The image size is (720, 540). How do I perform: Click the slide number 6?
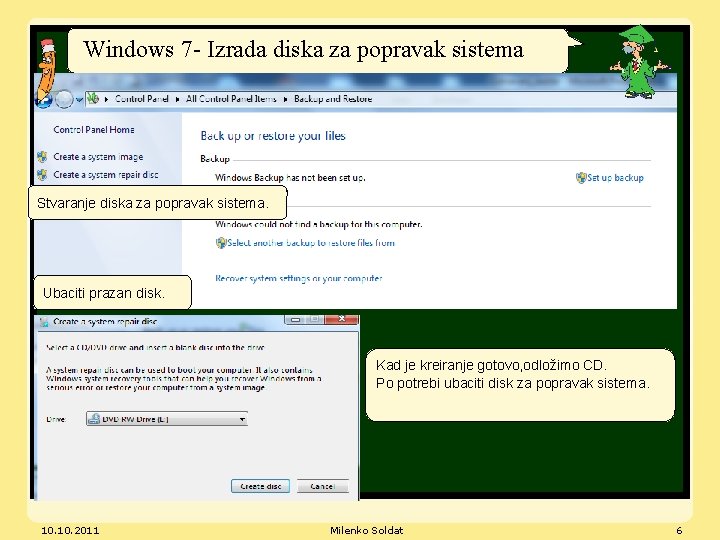click(679, 530)
